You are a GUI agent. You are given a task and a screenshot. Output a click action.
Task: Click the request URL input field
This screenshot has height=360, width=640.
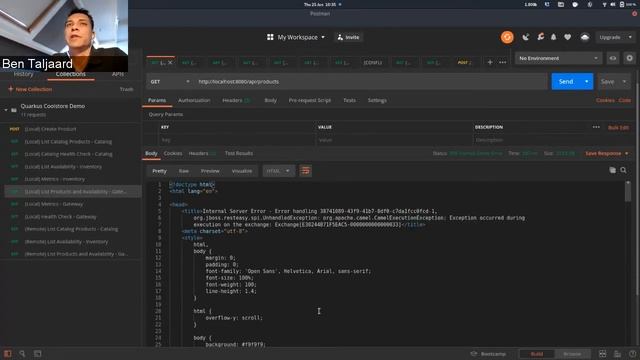coord(370,82)
